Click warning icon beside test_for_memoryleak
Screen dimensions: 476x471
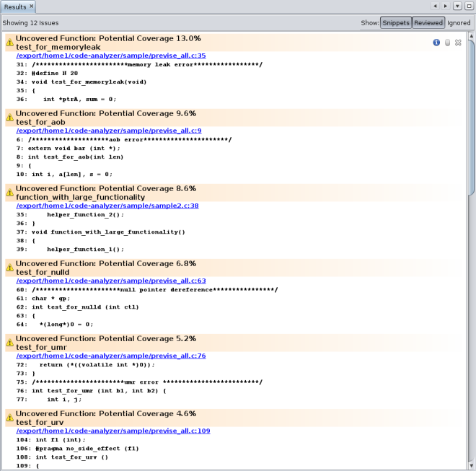(x=9, y=42)
